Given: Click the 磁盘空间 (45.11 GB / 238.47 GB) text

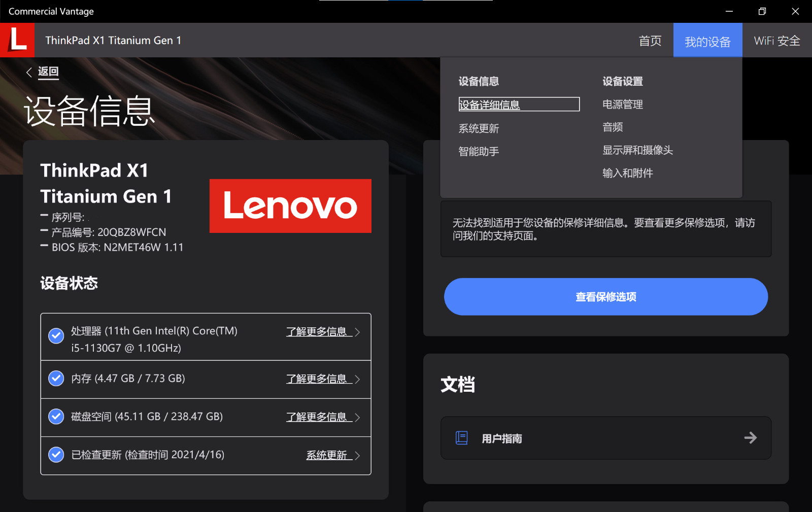Looking at the screenshot, I should point(147,417).
